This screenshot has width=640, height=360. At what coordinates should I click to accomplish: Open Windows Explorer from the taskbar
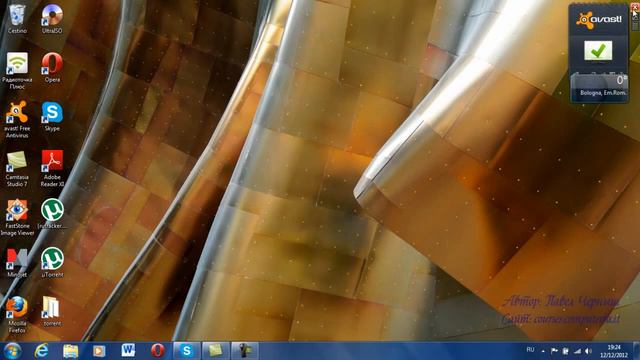click(x=71, y=351)
